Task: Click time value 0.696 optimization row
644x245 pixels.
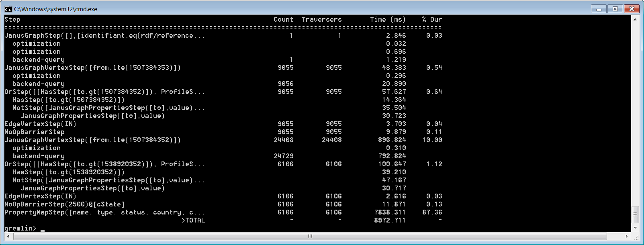Action: [x=396, y=51]
